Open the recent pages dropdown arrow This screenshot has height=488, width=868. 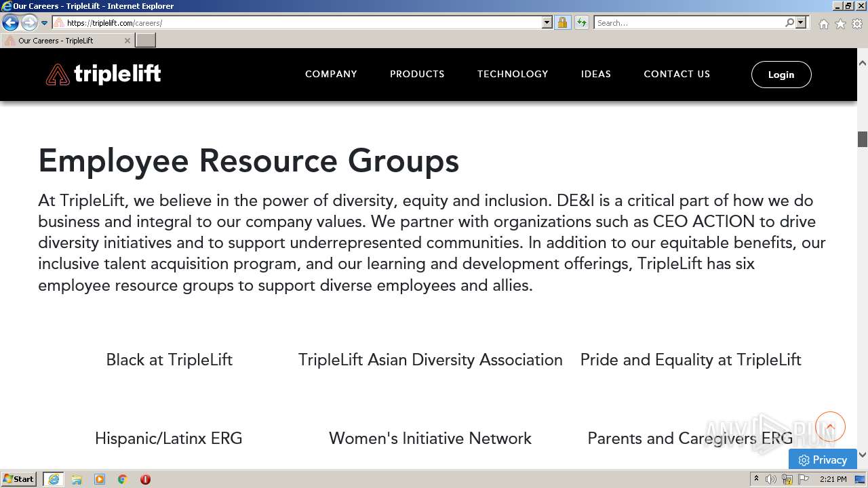click(x=45, y=23)
